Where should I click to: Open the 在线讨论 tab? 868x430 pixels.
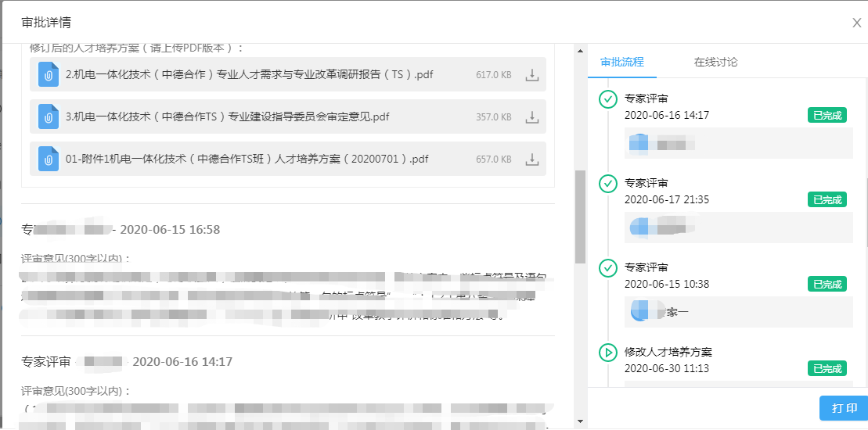coord(715,62)
